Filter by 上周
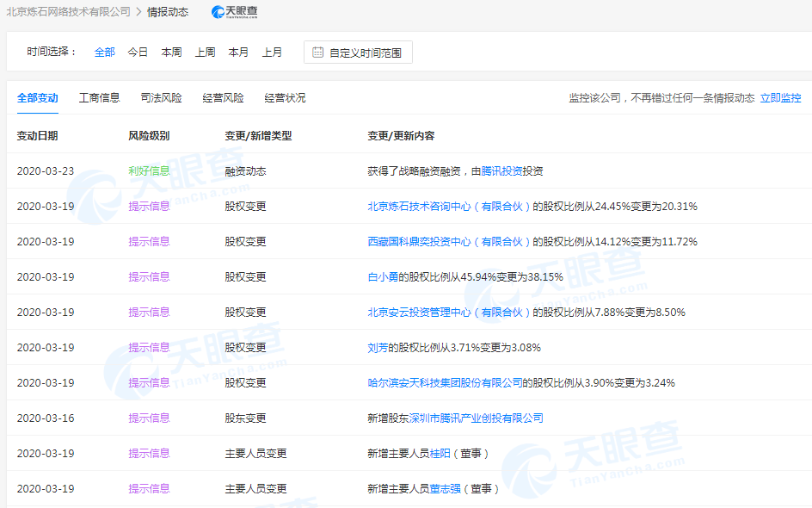This screenshot has width=812, height=508. [x=205, y=53]
